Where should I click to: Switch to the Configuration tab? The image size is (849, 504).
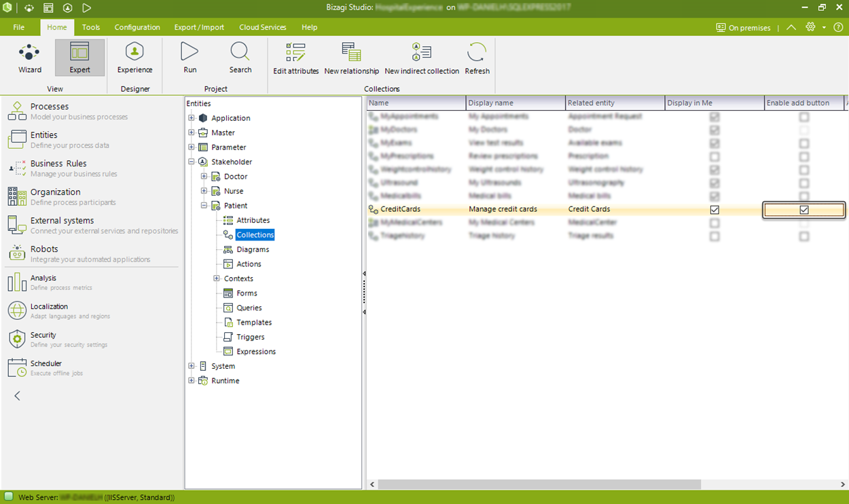click(x=137, y=27)
